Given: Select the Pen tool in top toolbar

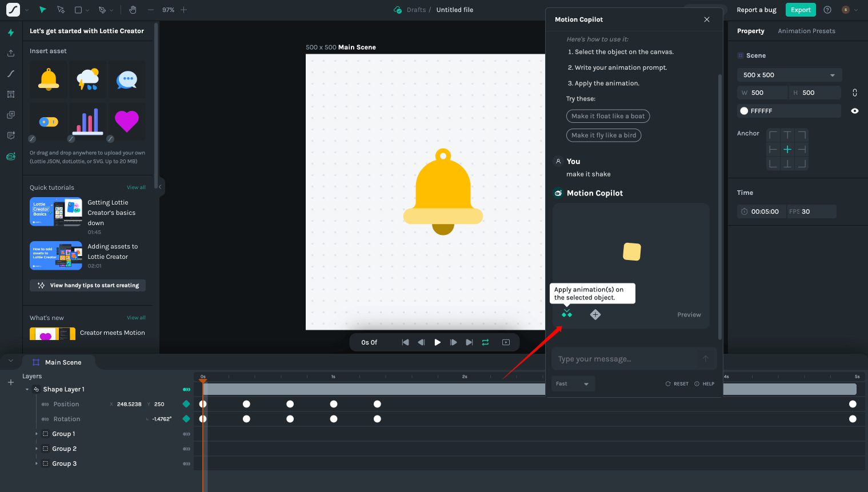Looking at the screenshot, I should (x=102, y=10).
